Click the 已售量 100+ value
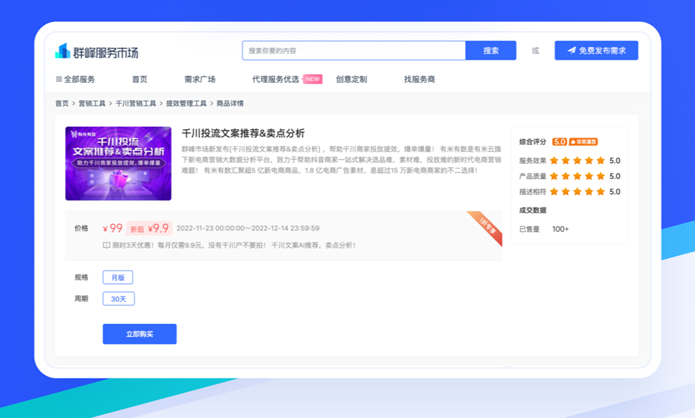The height and width of the screenshot is (418, 695). click(x=560, y=229)
